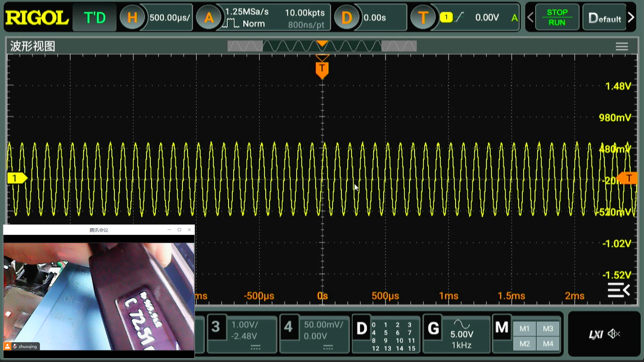Open the waveform view hamburger menu
644x362 pixels.
click(622, 47)
